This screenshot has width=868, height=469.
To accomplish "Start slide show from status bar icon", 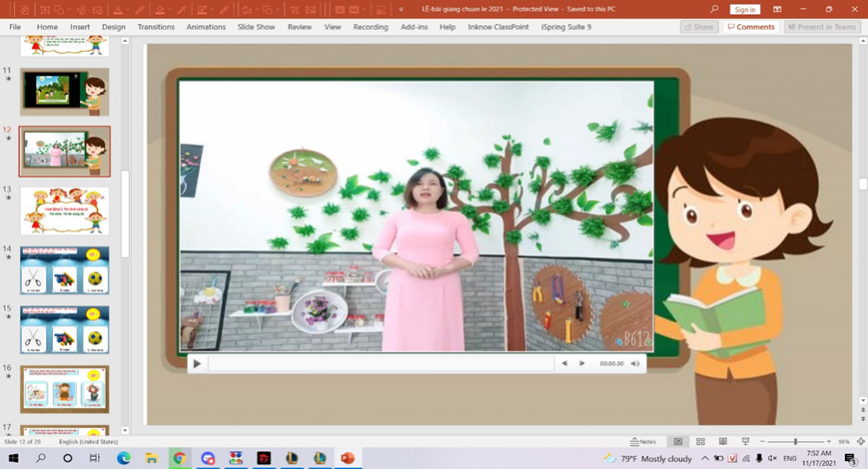I will [x=745, y=441].
